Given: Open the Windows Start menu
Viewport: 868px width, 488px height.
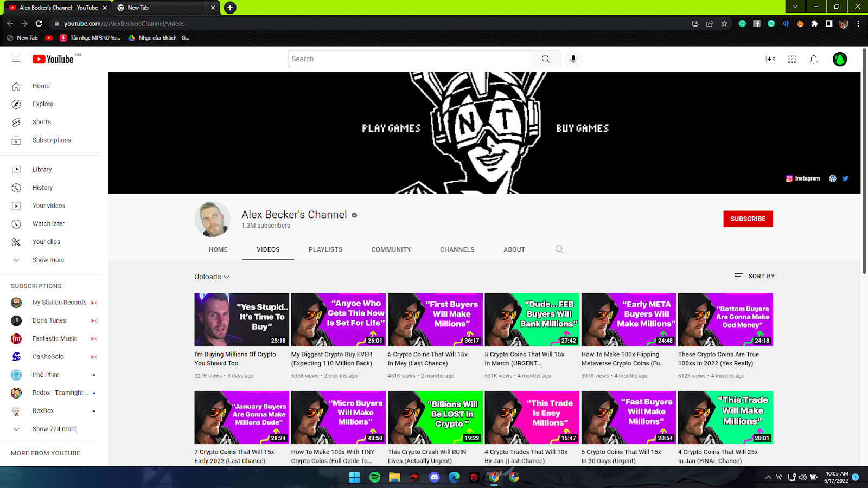Looking at the screenshot, I should (355, 477).
